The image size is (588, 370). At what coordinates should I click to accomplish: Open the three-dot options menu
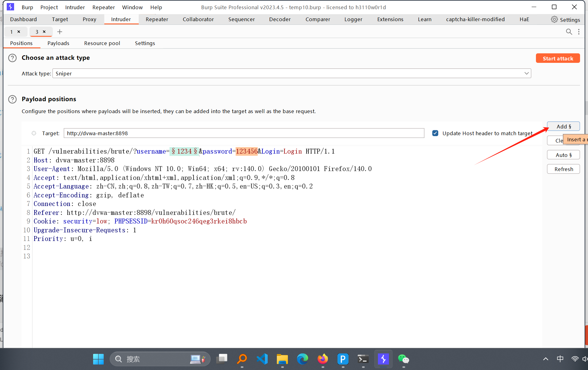tap(579, 32)
